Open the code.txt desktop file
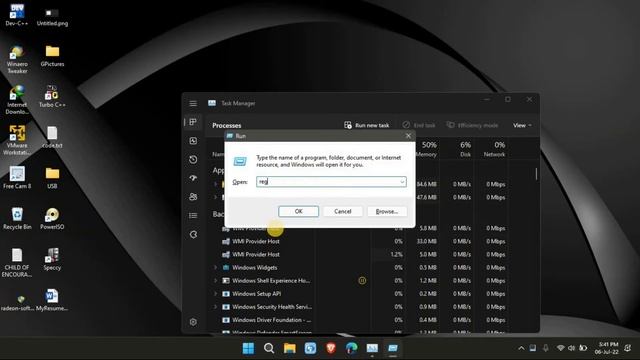This screenshot has width=640, height=360. (x=52, y=137)
